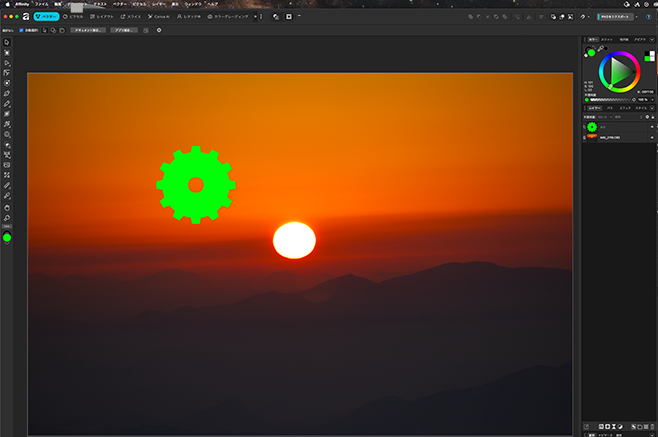Select the Move tool in the left toolbar
Viewport: 658px width, 437px height.
[7, 42]
